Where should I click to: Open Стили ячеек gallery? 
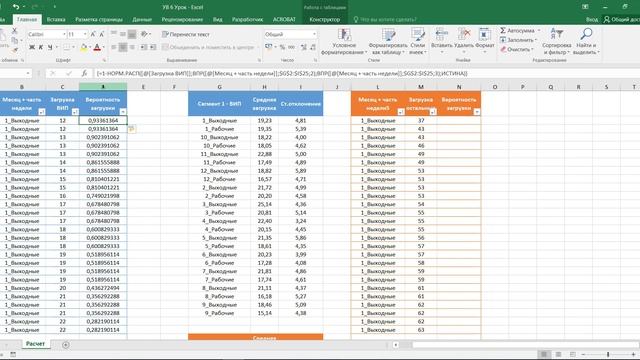click(418, 42)
